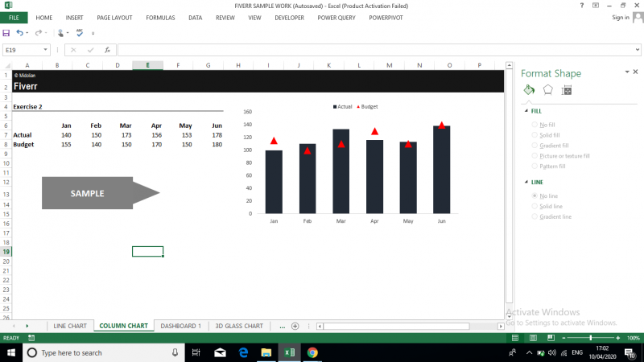Image resolution: width=644 pixels, height=362 pixels.
Task: Click in the Windows search box
Action: [x=103, y=352]
